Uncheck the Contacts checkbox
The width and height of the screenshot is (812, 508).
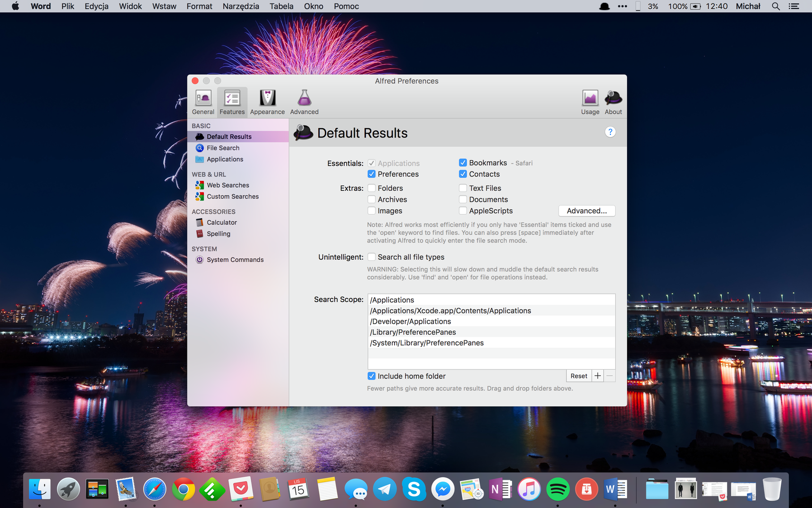(x=463, y=174)
